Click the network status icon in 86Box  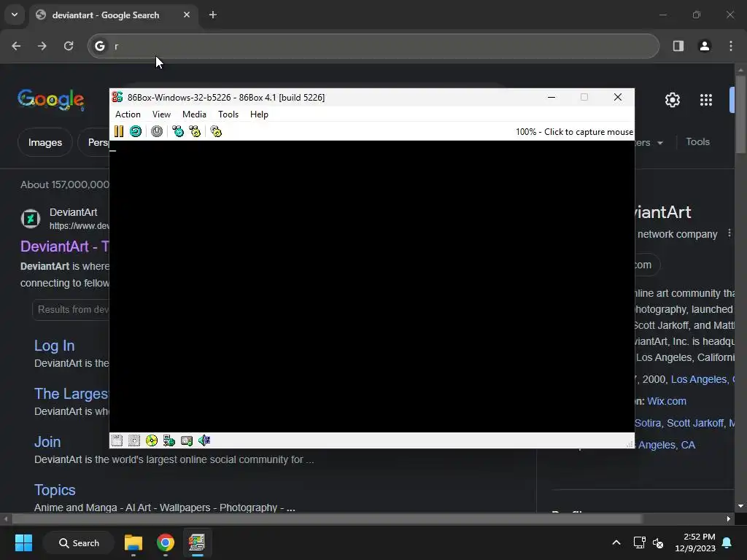tap(169, 440)
